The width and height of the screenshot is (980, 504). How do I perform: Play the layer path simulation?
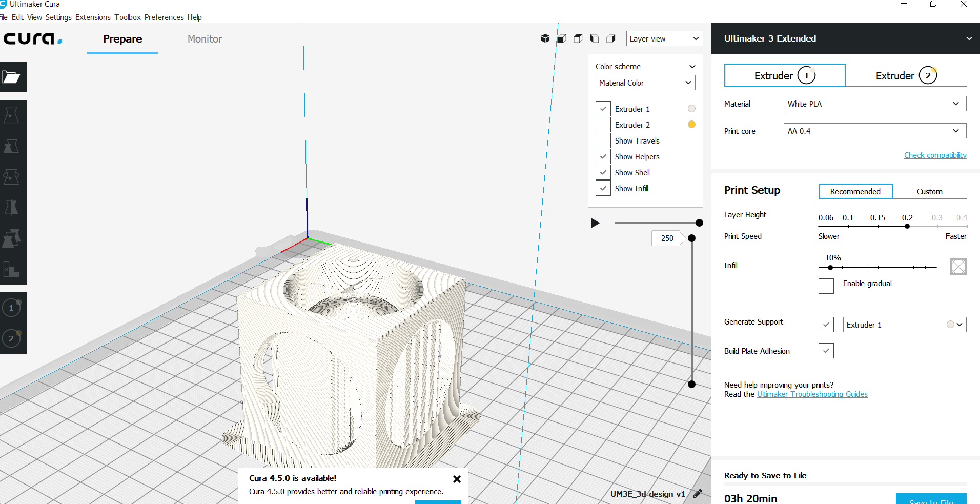595,223
